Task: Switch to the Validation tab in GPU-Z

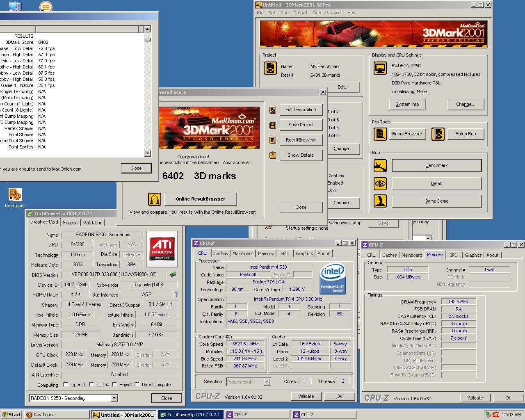Action: pos(93,223)
